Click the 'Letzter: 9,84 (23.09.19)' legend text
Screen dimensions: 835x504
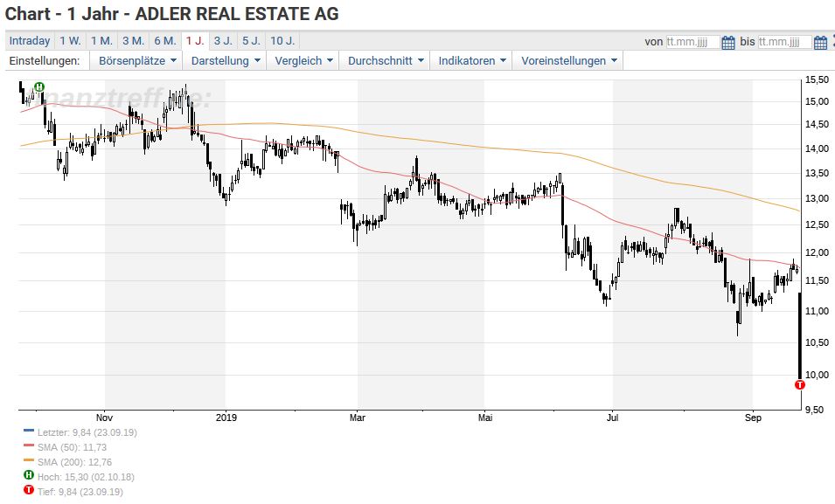pos(87,432)
